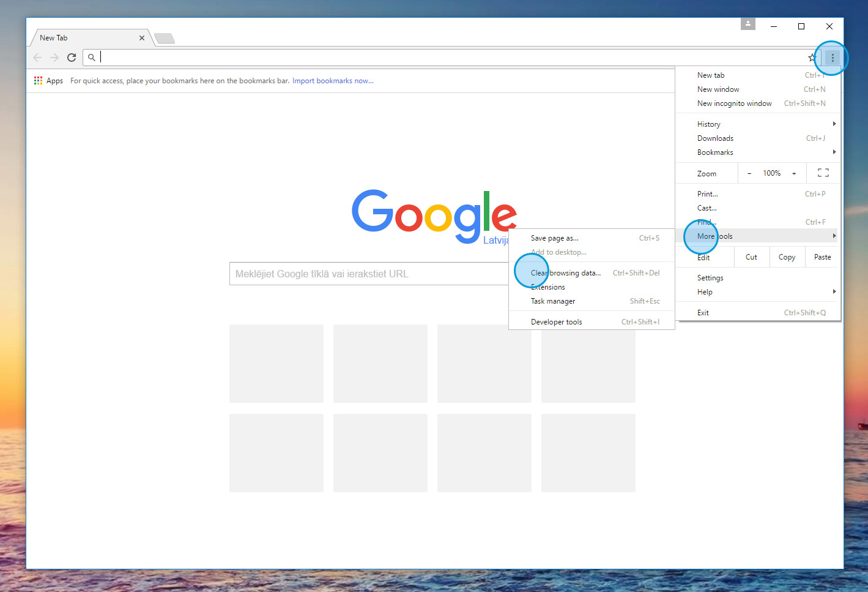868x592 pixels.
Task: Close the New Tab tab
Action: pyautogui.click(x=142, y=38)
